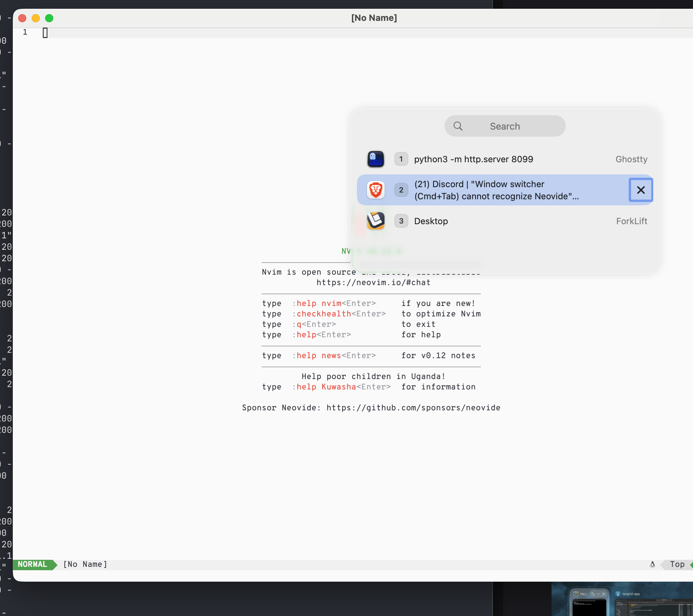Screen dimensions: 693x616
Task: Click the green zoom window button
Action: pyautogui.click(x=49, y=18)
